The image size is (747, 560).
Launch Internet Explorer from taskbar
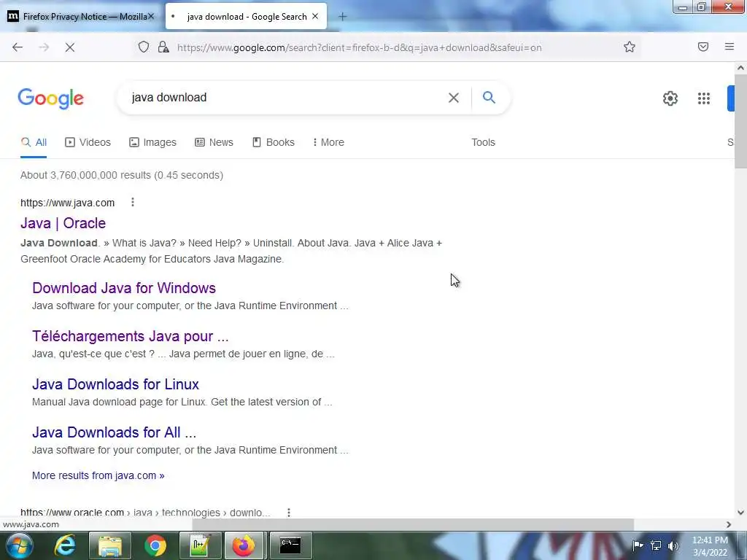[65, 545]
